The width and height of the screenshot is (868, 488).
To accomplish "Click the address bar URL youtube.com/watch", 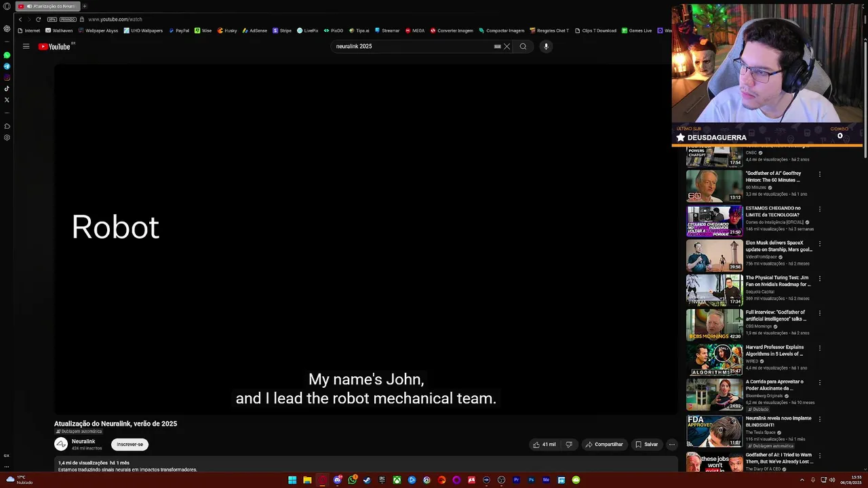I will tap(115, 19).
